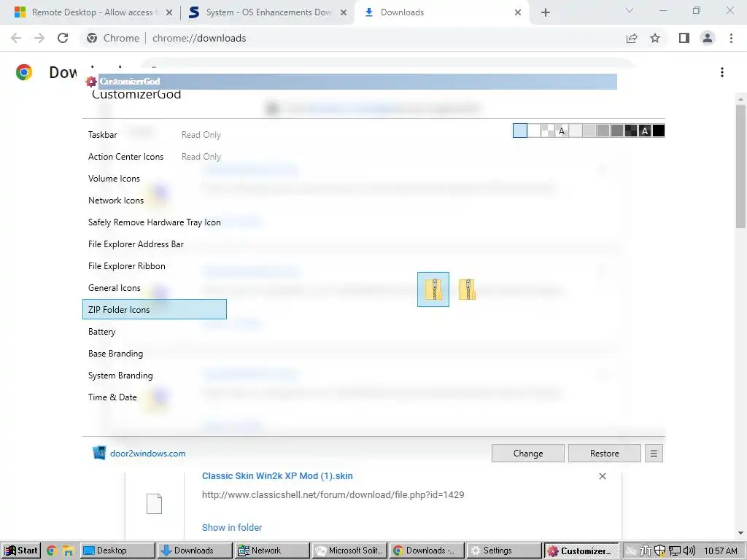Switch to Microsoft Solitaire taskbar button
This screenshot has height=560, width=747.
point(349,551)
